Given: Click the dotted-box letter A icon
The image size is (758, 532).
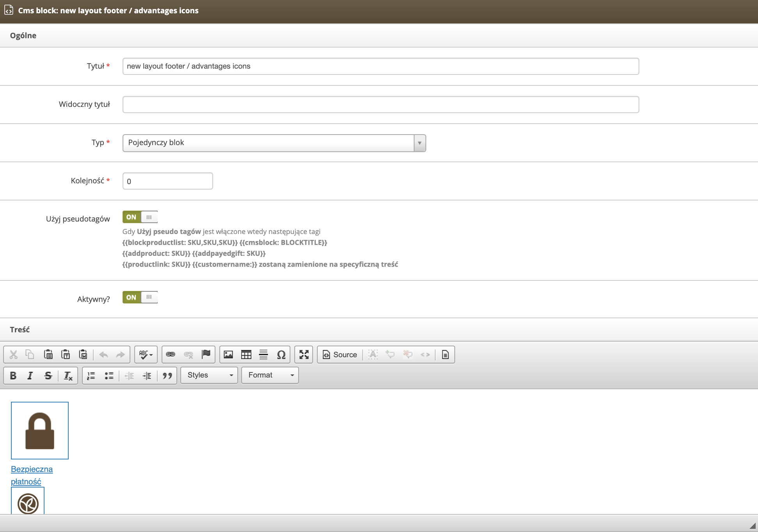Looking at the screenshot, I should (373, 355).
